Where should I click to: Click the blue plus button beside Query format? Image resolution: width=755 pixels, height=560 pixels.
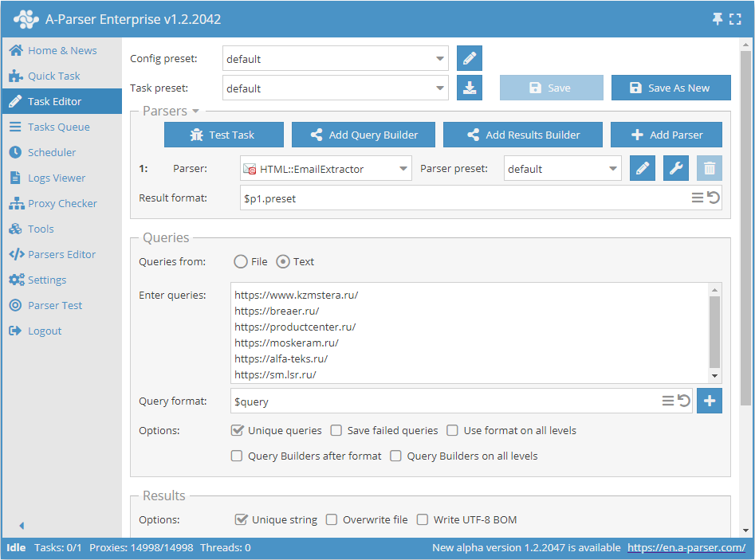tap(710, 401)
